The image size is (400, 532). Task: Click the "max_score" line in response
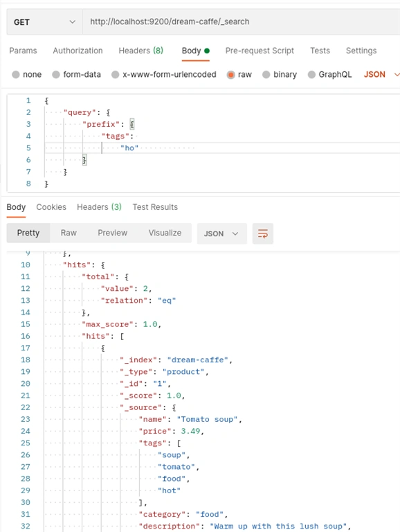click(x=121, y=324)
